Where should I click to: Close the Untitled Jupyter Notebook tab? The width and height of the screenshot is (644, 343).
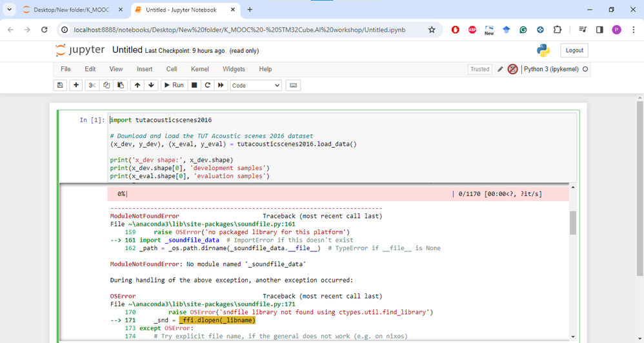click(232, 10)
